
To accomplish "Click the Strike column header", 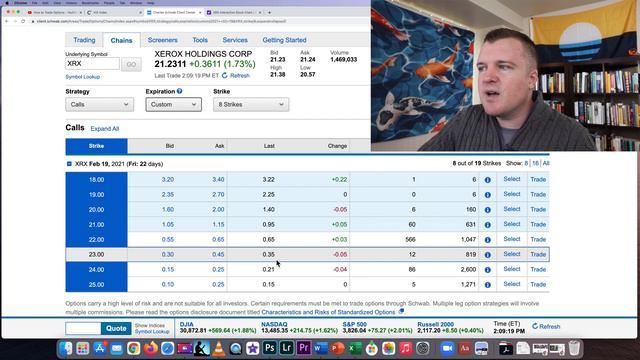I will click(x=96, y=146).
